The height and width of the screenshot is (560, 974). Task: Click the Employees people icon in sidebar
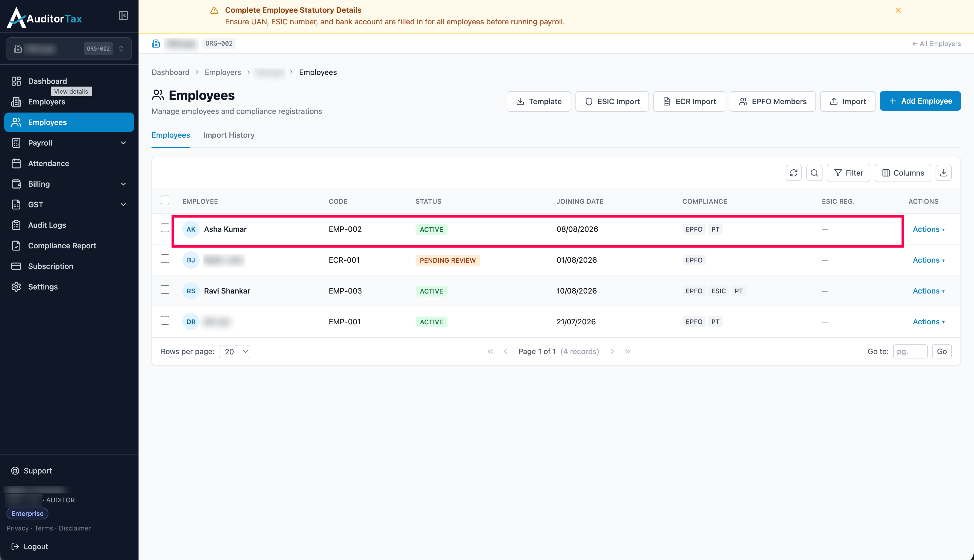[16, 122]
